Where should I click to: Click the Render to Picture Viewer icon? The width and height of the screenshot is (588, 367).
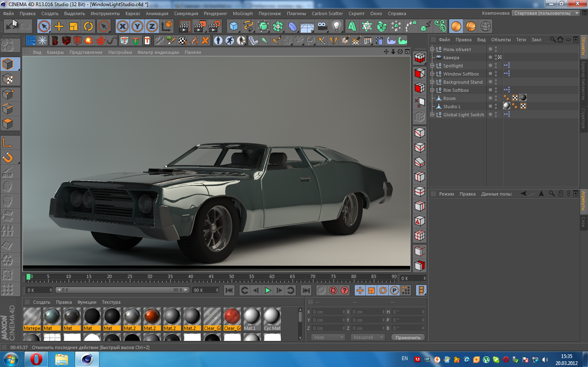200,27
